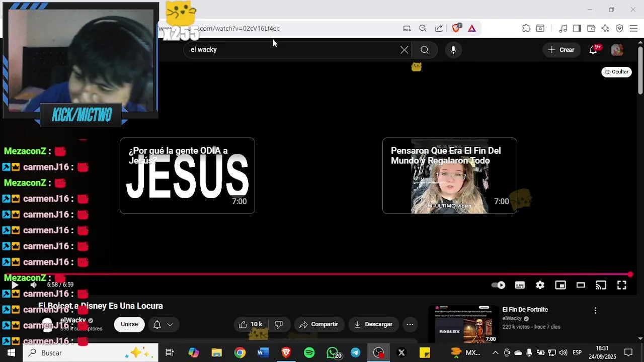Cast the video to a TV
Viewport: 644px width, 362px height.
pos(601,285)
